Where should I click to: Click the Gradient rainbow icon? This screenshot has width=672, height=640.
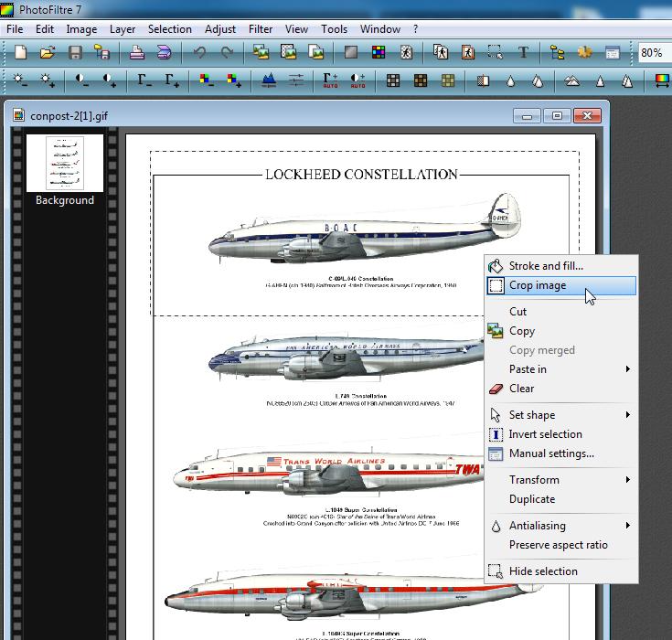(663, 80)
